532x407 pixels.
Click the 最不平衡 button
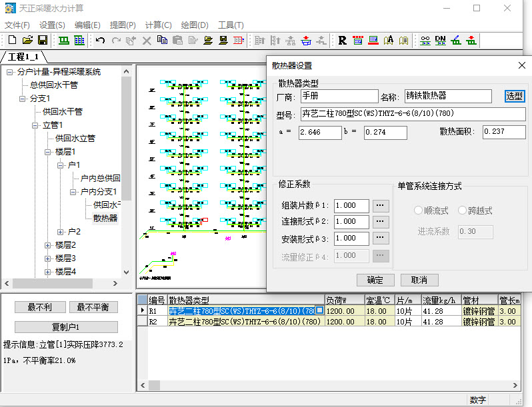click(93, 307)
